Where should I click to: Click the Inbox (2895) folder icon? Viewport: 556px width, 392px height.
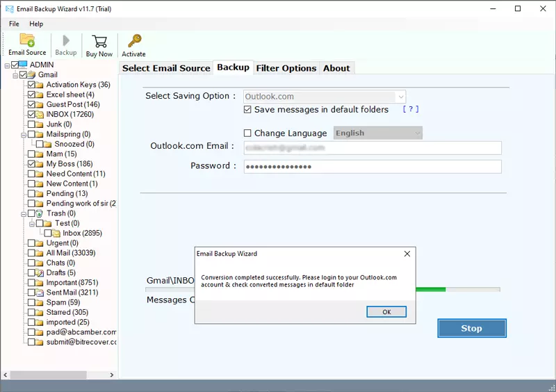pyautogui.click(x=56, y=233)
